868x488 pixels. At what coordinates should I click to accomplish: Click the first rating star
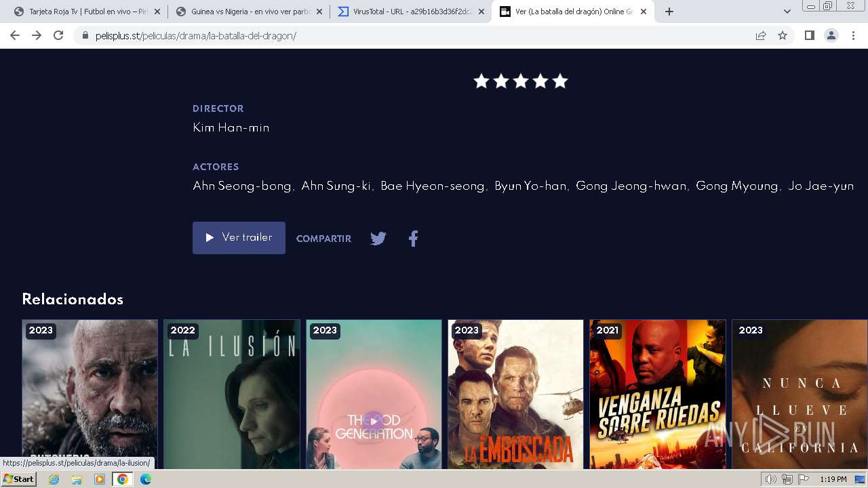(481, 81)
